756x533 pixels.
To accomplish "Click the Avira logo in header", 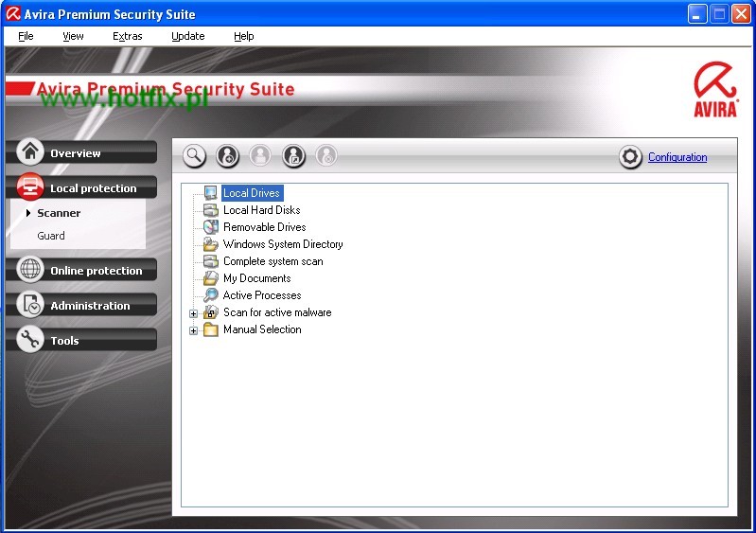I will [716, 90].
